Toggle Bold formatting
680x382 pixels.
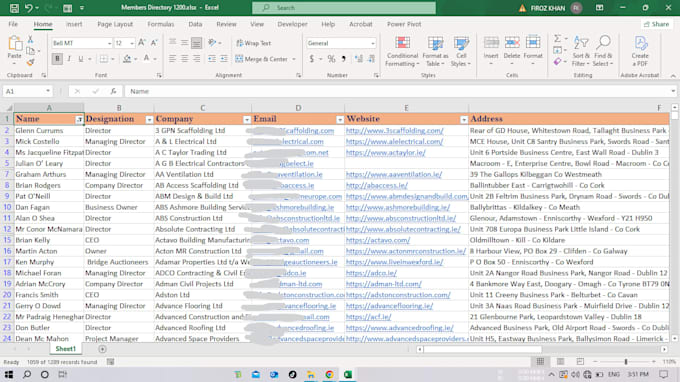[57, 59]
